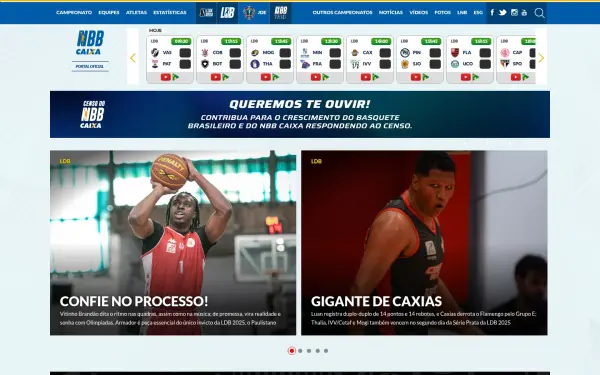Screen dimensions: 600x375
Task: Open the Outros Campeonatos menu
Action: 342,13
